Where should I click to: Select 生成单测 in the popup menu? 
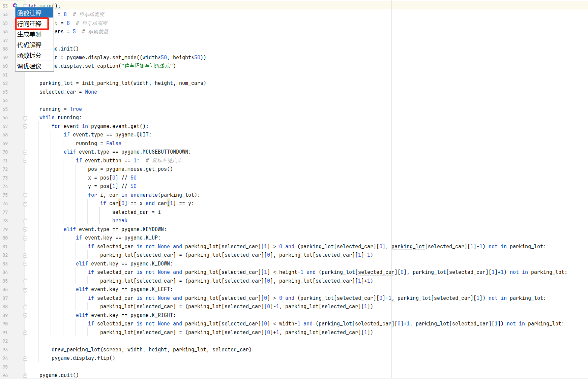pos(34,34)
